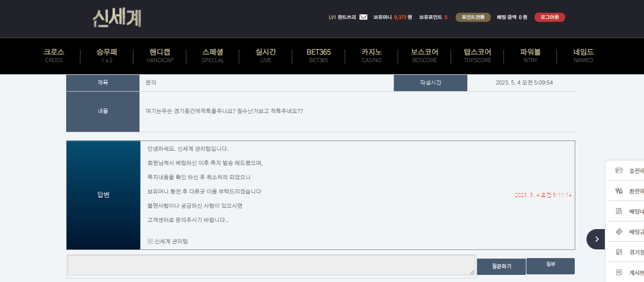The width and height of the screenshot is (644, 282).
Task: Click the 경기결과 results icon in side panel
Action: pos(619,252)
